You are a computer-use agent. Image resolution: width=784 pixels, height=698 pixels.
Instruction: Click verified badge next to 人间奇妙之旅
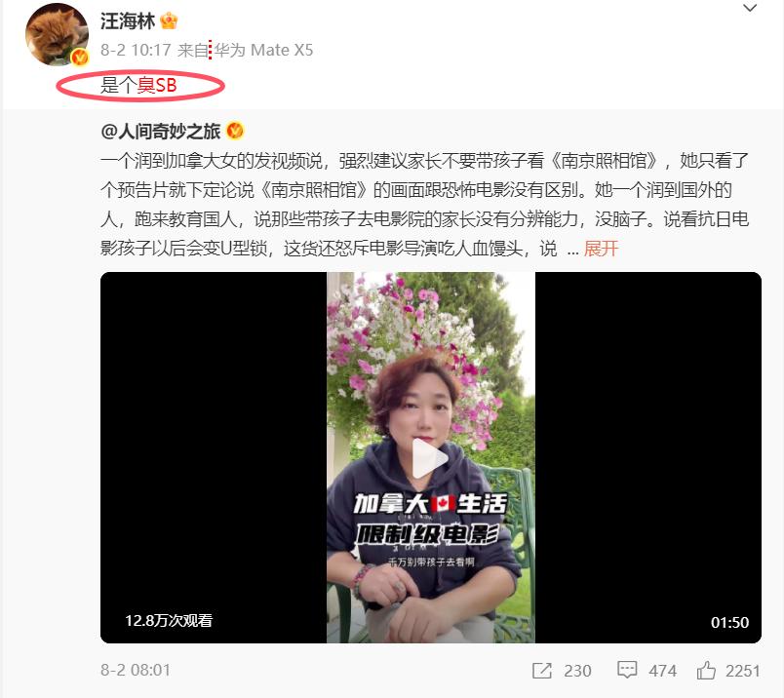click(235, 131)
